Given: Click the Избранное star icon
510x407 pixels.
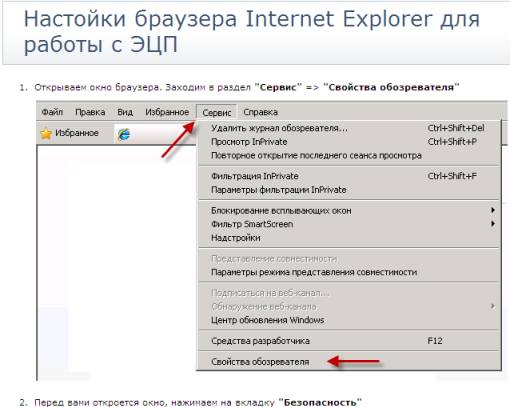Looking at the screenshot, I should (46, 133).
